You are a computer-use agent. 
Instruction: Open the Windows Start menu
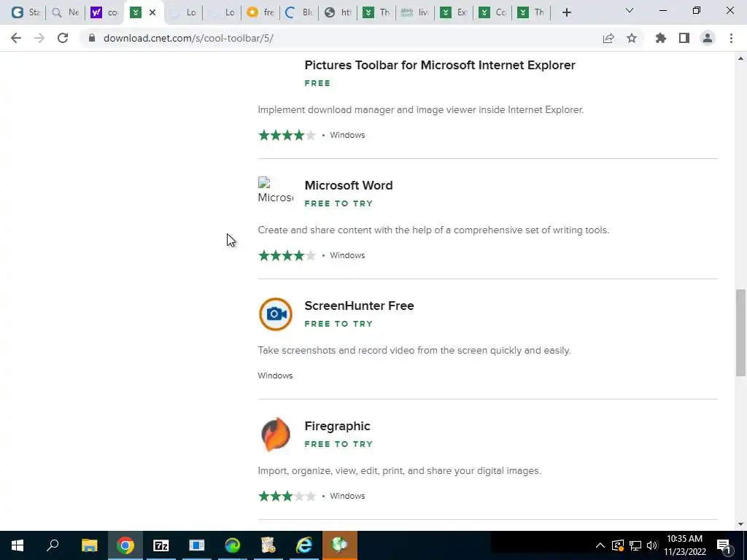pos(18,545)
